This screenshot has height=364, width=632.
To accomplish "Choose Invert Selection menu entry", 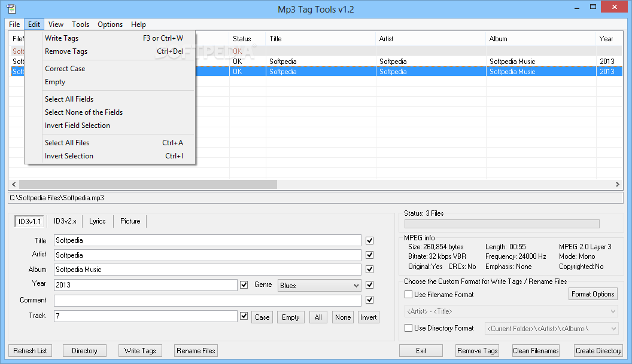I will pyautogui.click(x=110, y=156).
